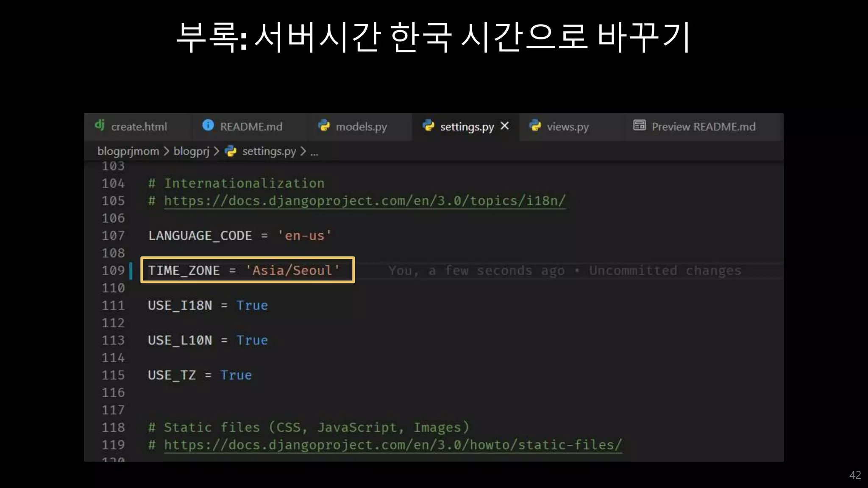868x488 pixels.
Task: Click the True value of USE_I18N
Action: 252,305
